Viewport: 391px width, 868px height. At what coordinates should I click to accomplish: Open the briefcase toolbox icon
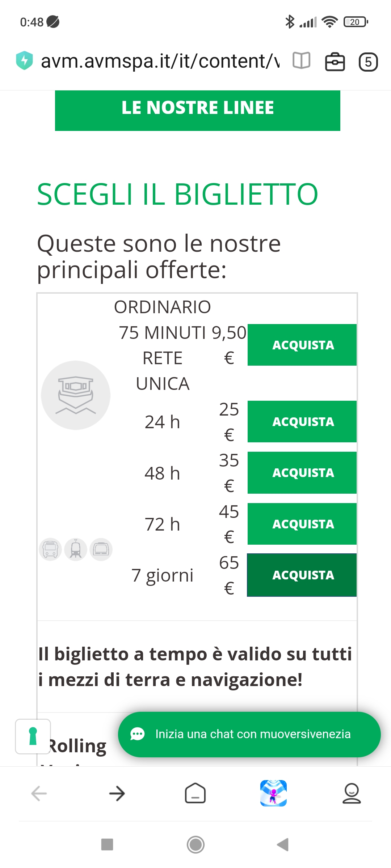click(335, 62)
